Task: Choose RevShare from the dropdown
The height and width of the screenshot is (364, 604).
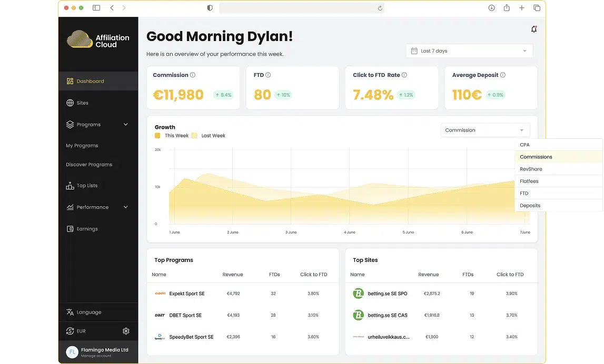Action: [559, 169]
